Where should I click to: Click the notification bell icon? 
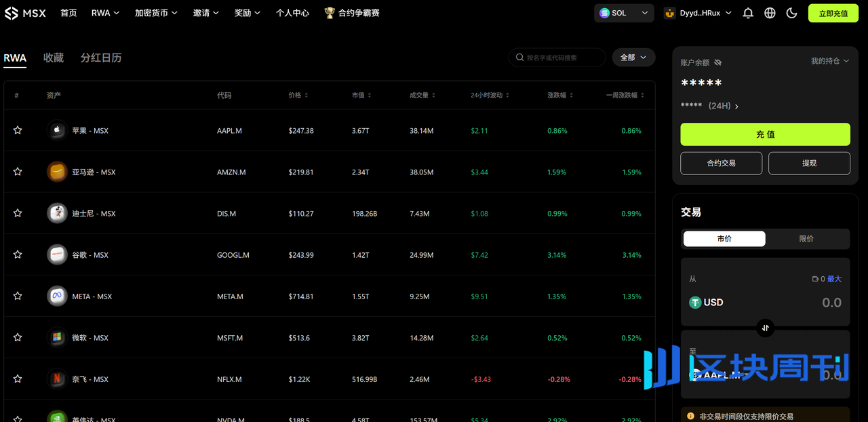[748, 13]
